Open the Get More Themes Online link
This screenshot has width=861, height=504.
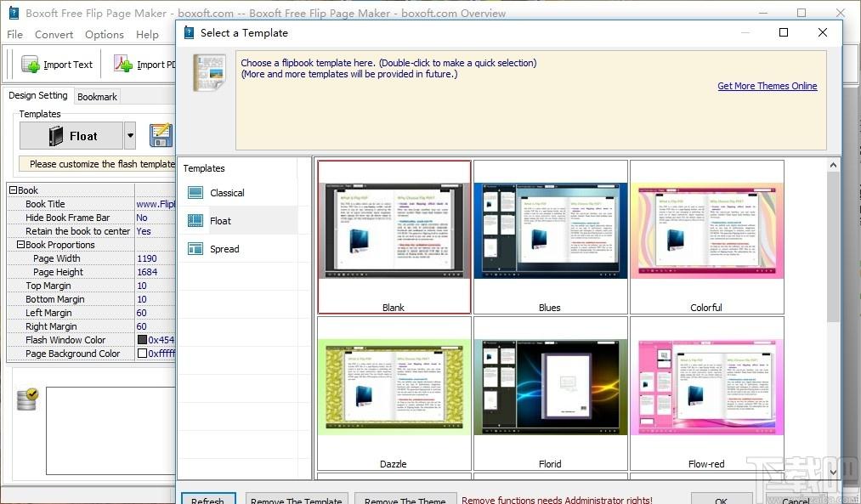click(x=768, y=86)
